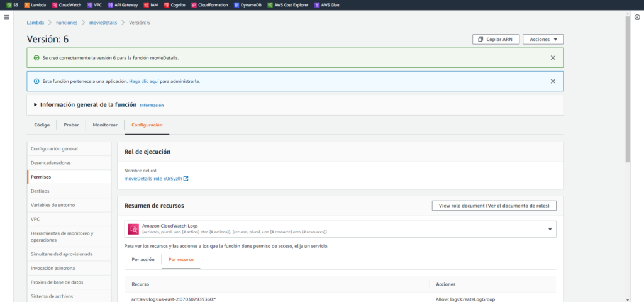Click the Recurso column header
The image size is (644, 302).
click(x=140, y=284)
